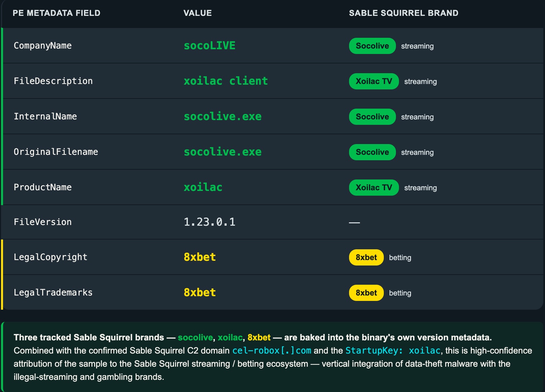Click the Xoilac TV badge in ProductName row
The width and height of the screenshot is (545, 392).
[x=374, y=188]
